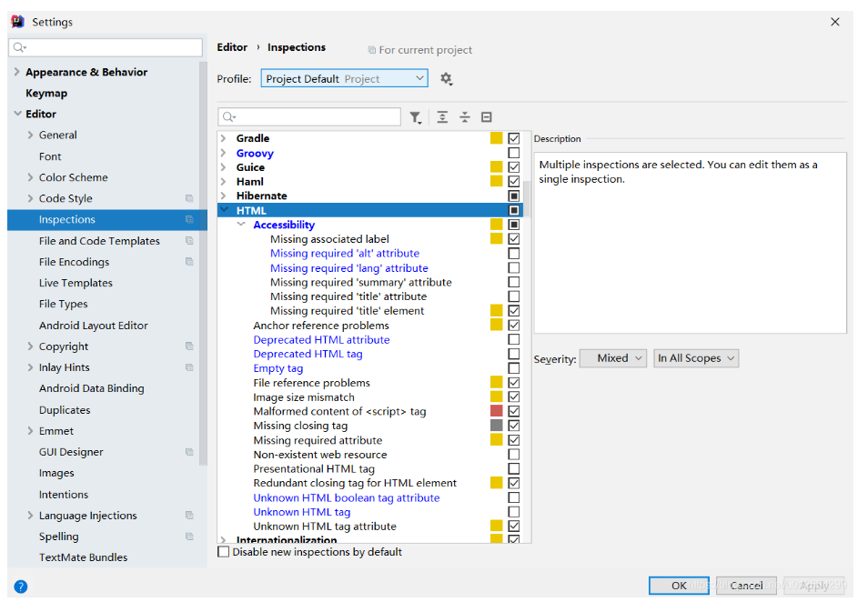Click Collapse All inspections icon
Viewport: 868px width, 612px height.
point(465,117)
